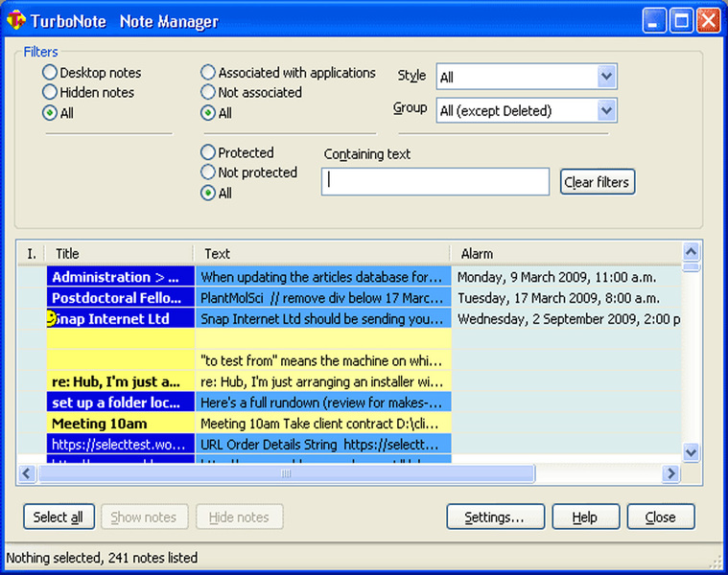Click the I. column header
Screen dimensions: 728x575
point(31,254)
